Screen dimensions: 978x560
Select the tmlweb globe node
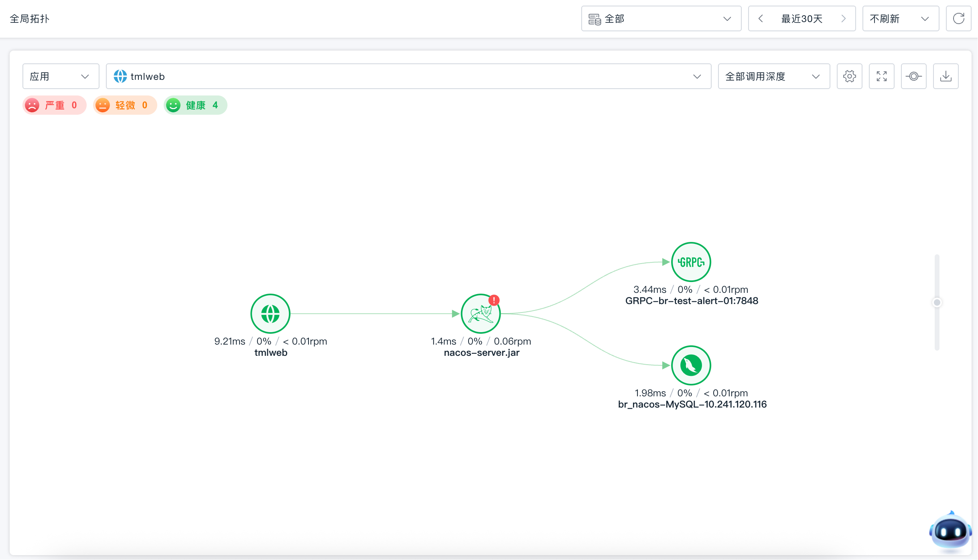270,314
